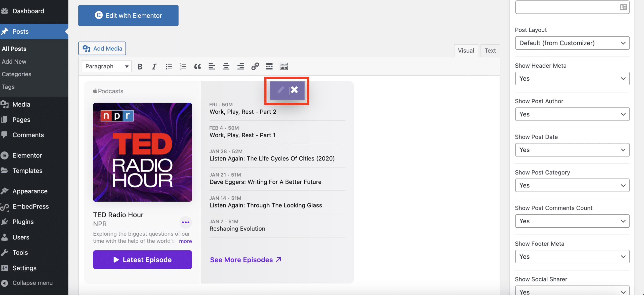Open EmbedPress from the admin sidebar
This screenshot has height=295, width=644.
pos(31,206)
